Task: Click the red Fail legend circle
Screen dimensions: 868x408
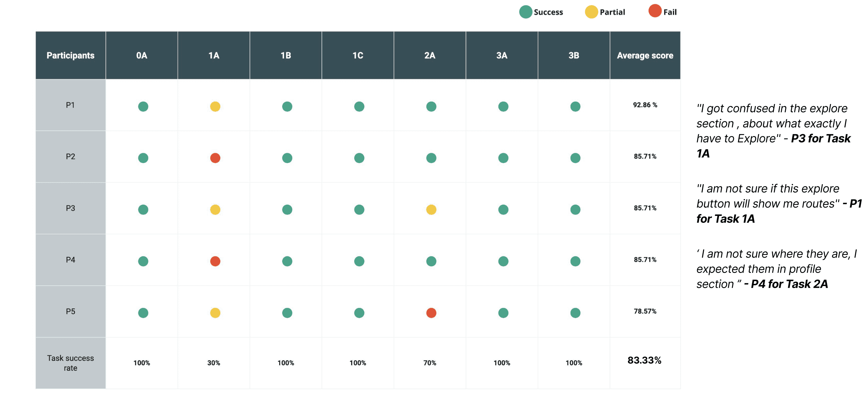Action: 655,11
